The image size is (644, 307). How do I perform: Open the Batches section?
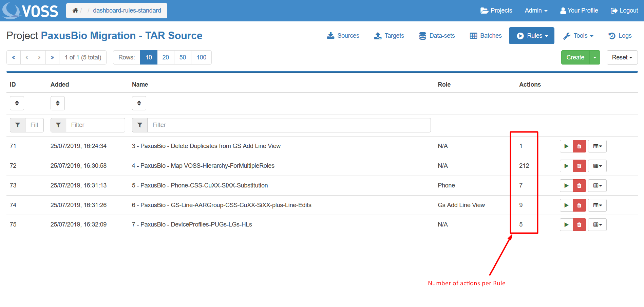pyautogui.click(x=486, y=36)
